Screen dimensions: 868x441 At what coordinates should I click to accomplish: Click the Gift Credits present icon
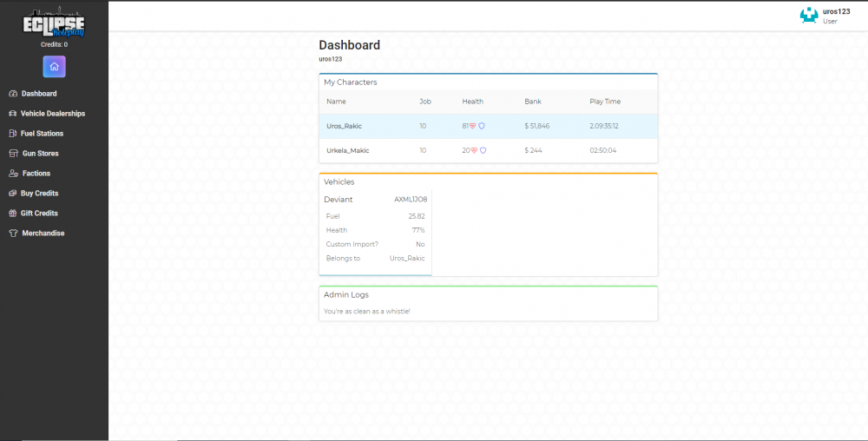13,213
